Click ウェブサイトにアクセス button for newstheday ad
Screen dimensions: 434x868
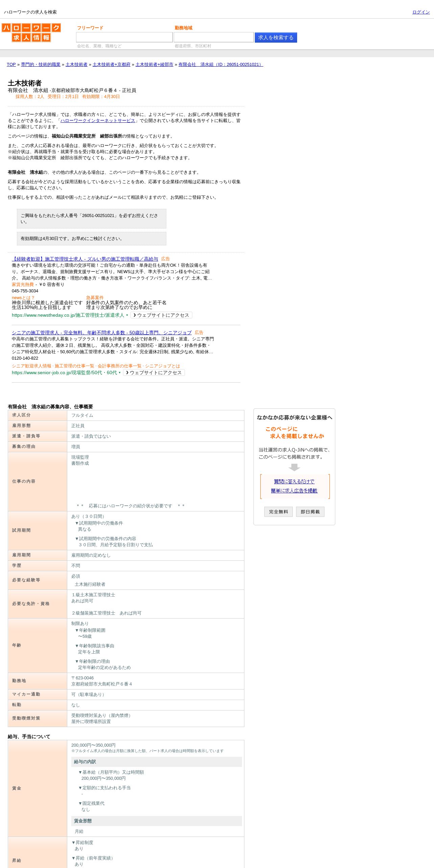(161, 315)
